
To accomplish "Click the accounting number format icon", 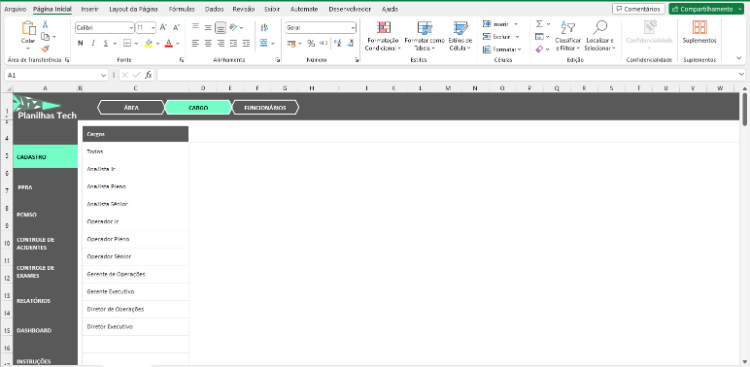I will [291, 44].
